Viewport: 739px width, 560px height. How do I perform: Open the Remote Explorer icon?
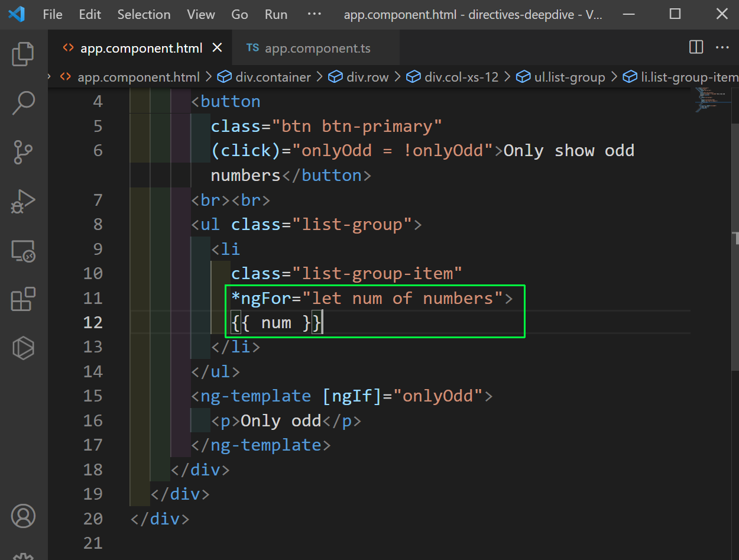23,251
